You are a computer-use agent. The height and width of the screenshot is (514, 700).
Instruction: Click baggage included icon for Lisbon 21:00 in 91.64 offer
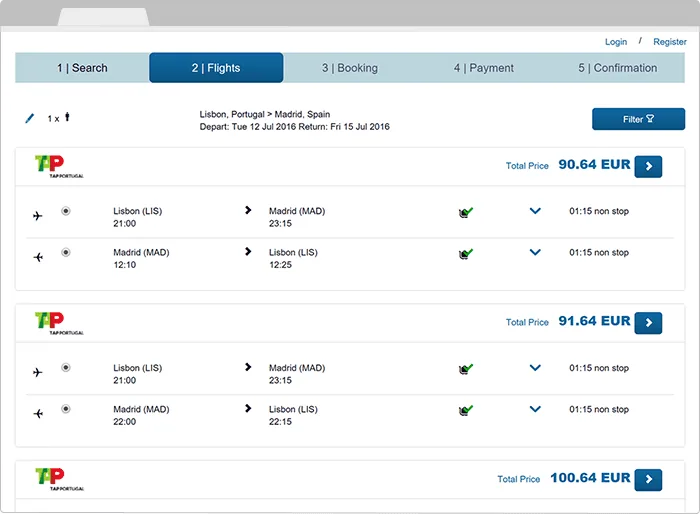click(x=466, y=369)
